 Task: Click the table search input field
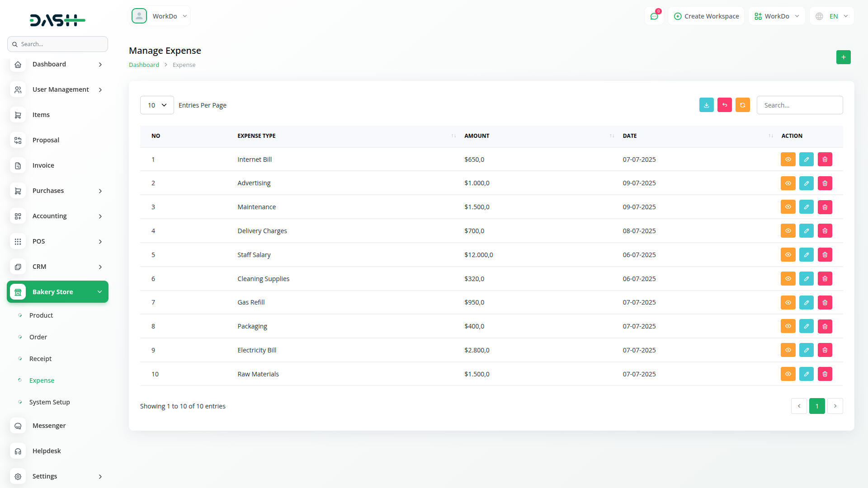click(799, 105)
